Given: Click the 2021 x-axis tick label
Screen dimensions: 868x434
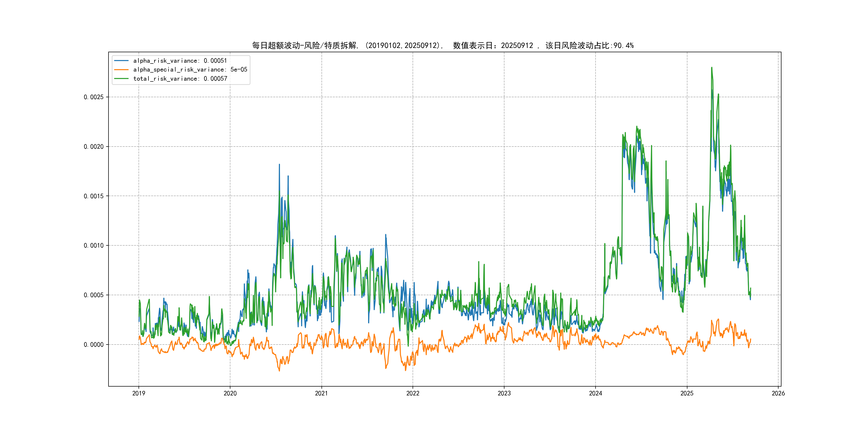Looking at the screenshot, I should 321,393.
